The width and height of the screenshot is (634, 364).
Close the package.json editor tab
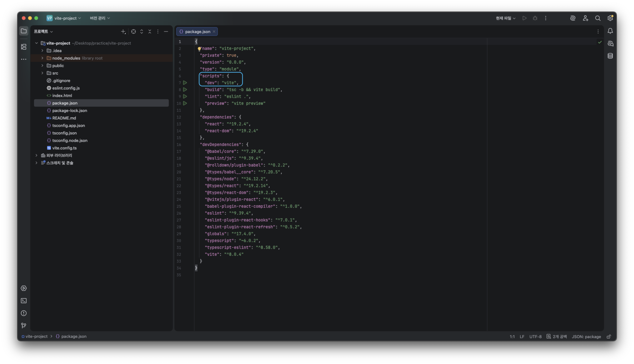214,32
